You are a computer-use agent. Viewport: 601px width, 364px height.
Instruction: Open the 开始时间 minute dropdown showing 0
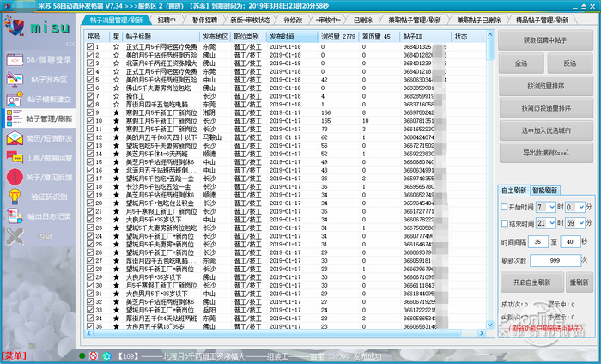[x=575, y=207]
